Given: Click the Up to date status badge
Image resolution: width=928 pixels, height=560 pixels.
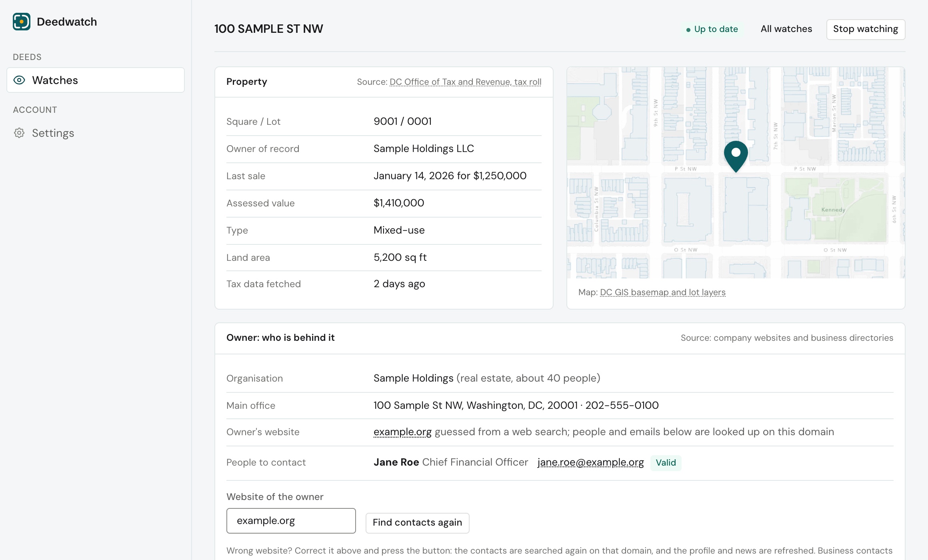Looking at the screenshot, I should pyautogui.click(x=712, y=29).
